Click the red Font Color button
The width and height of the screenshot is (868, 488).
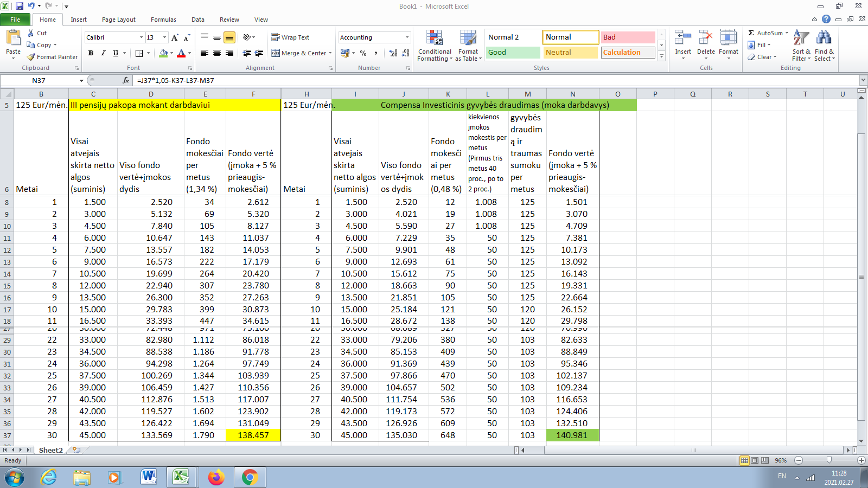click(181, 53)
